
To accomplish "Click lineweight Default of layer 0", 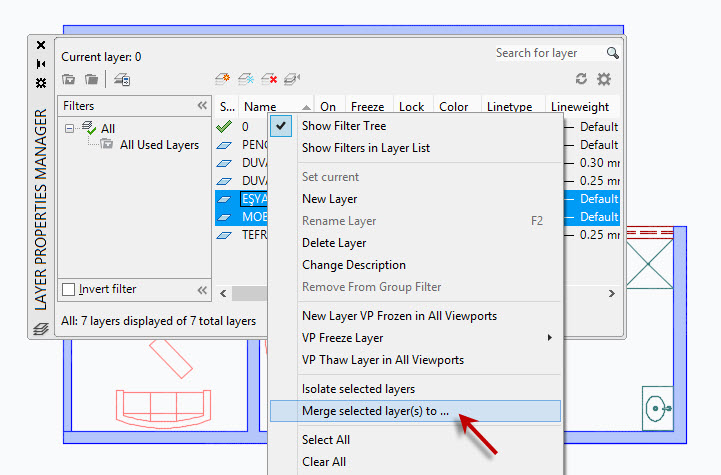I will [599, 127].
